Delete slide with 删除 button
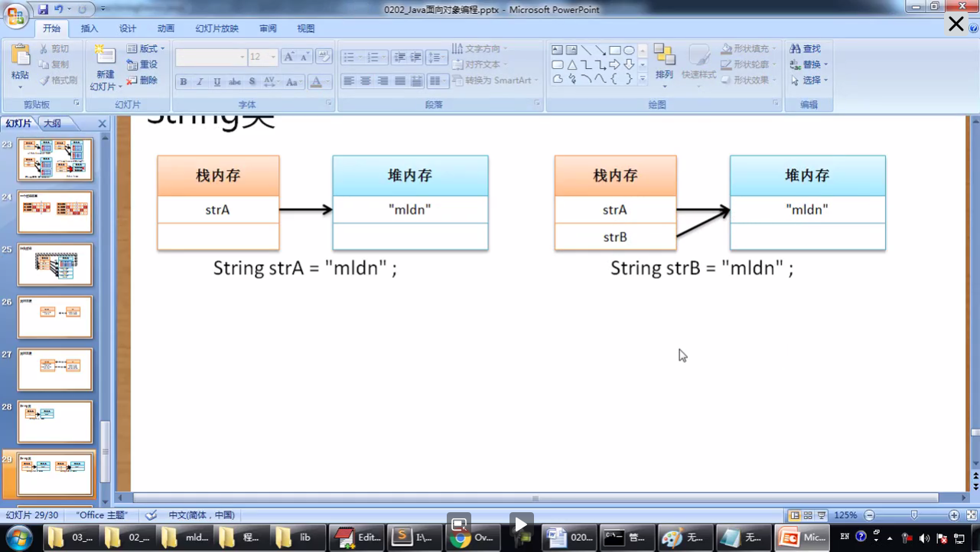Viewport: 980px width, 552px height. click(142, 80)
